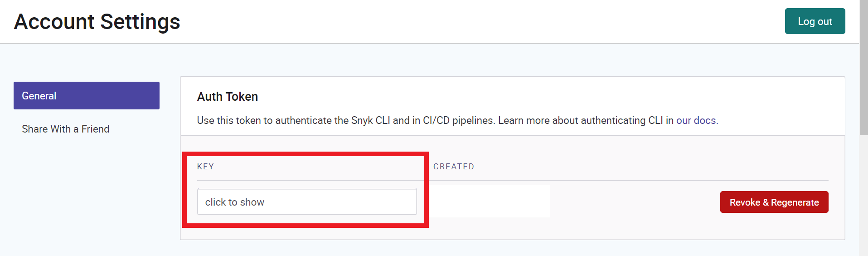Select the General sidebar tab
The height and width of the screenshot is (256, 868).
pos(87,95)
